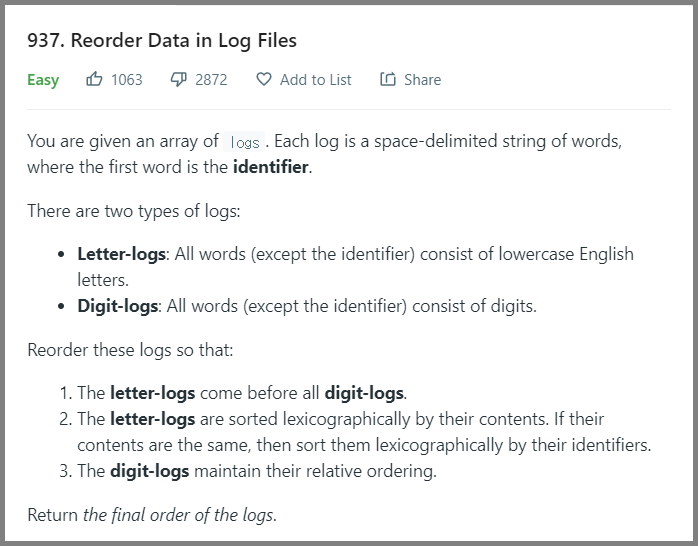698x546 pixels.
Task: Click the Share text label
Action: tap(422, 80)
